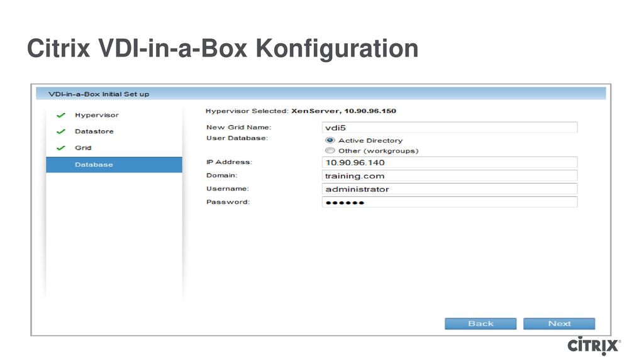This screenshot has height=362, width=644.
Task: Click the Citrix logo
Action: [x=594, y=346]
